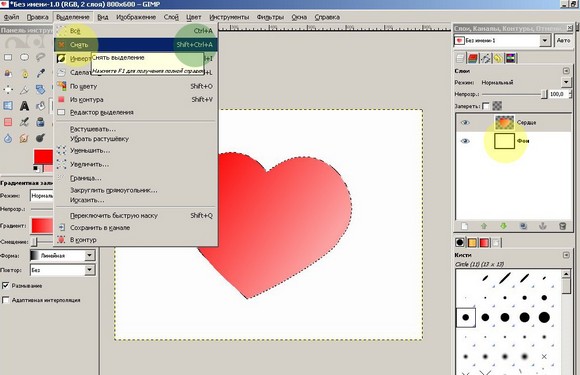
Task: Choose Из контура menu item
Action: pos(136,99)
